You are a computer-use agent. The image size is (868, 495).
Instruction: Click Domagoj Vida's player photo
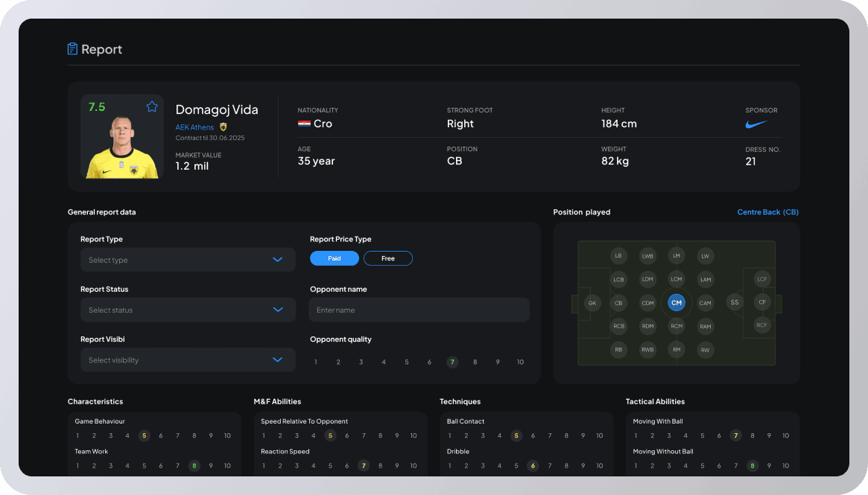pos(121,147)
